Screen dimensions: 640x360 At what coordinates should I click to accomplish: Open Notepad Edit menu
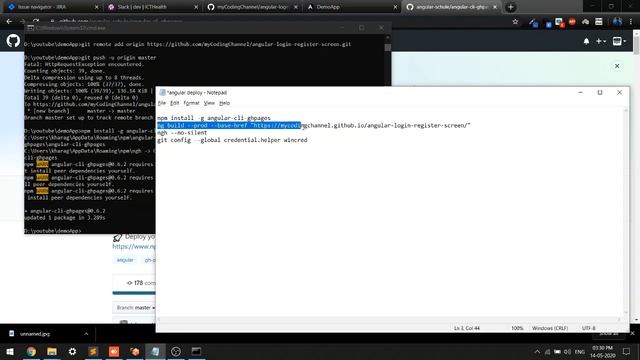(175, 103)
